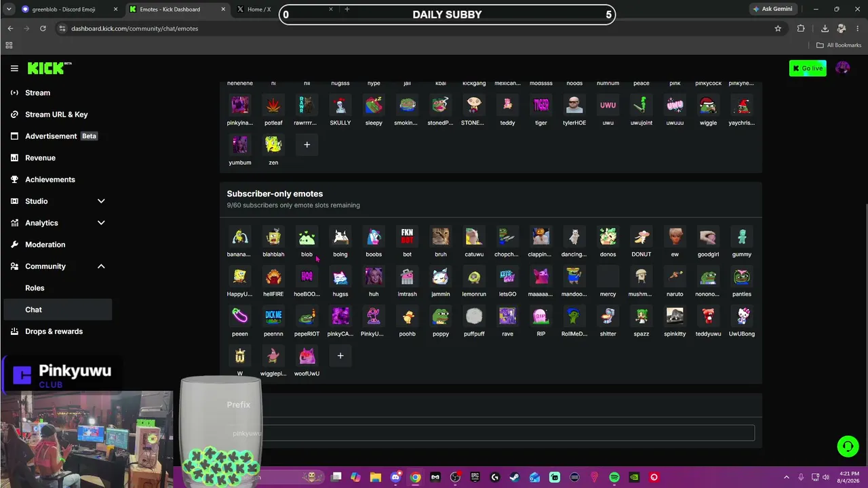This screenshot has width=868, height=488.
Task: Select the goodgirl emote
Action: [708, 237]
